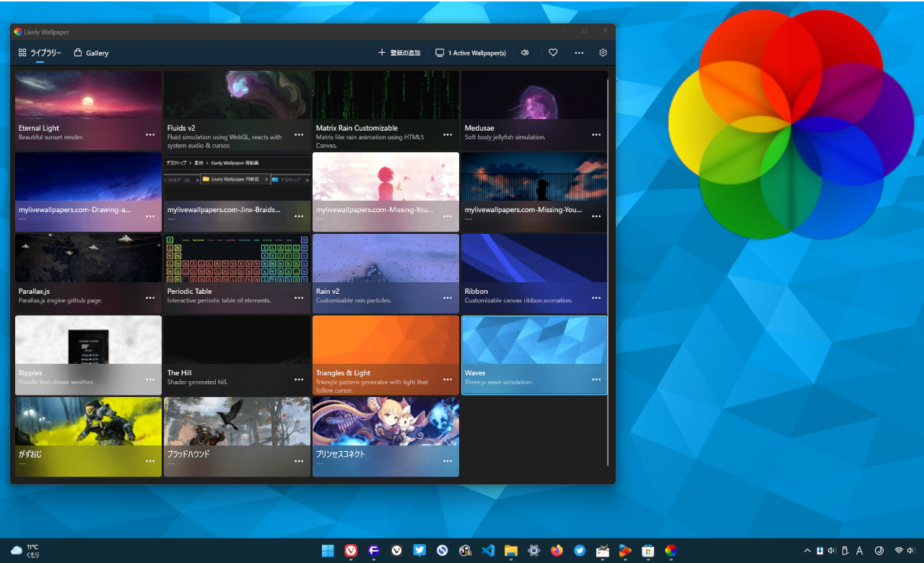This screenshot has width=924, height=563.
Task: Open Firefox from the taskbar
Action: [556, 550]
